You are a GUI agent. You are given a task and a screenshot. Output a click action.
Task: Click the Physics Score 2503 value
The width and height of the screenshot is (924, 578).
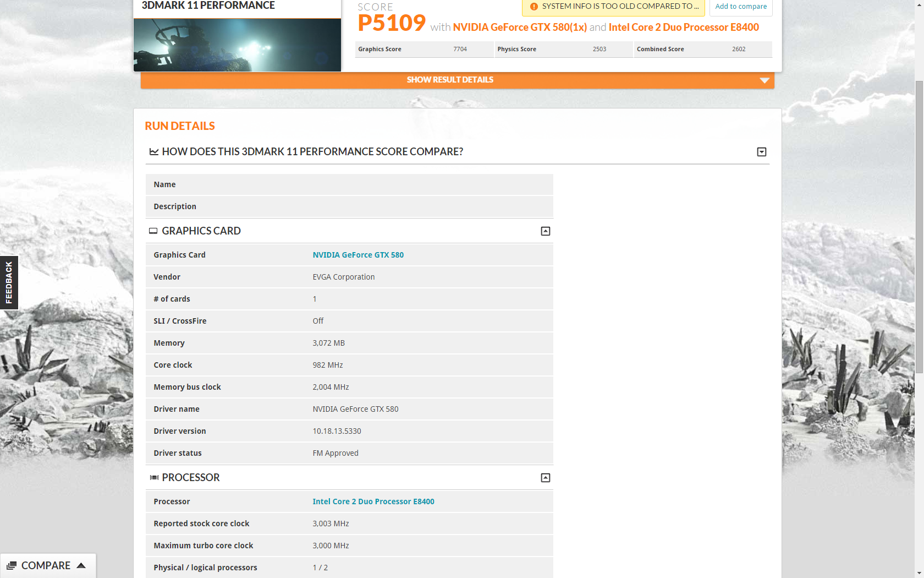pos(599,50)
